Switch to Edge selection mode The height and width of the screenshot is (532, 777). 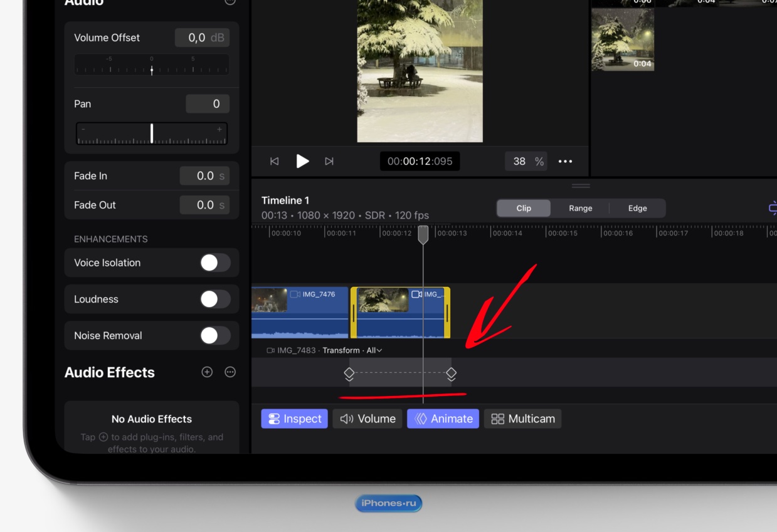tap(637, 209)
